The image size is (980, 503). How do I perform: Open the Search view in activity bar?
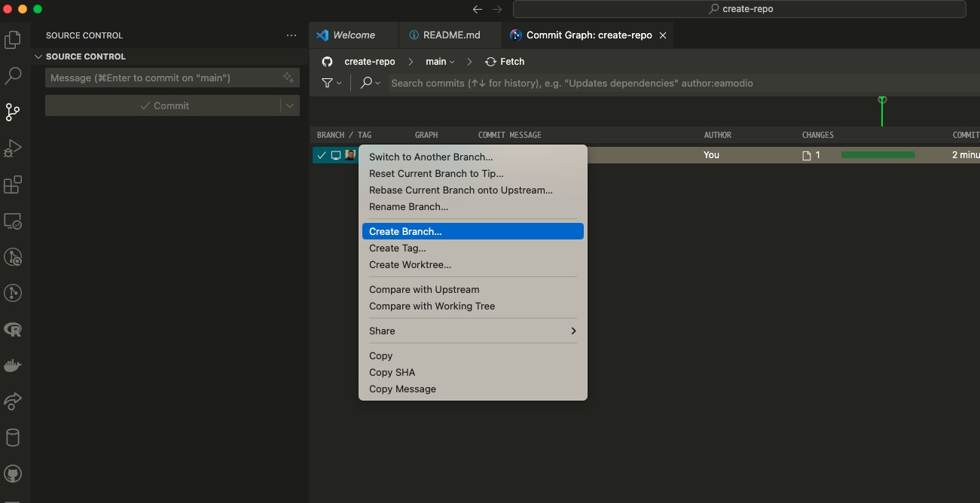coord(13,75)
